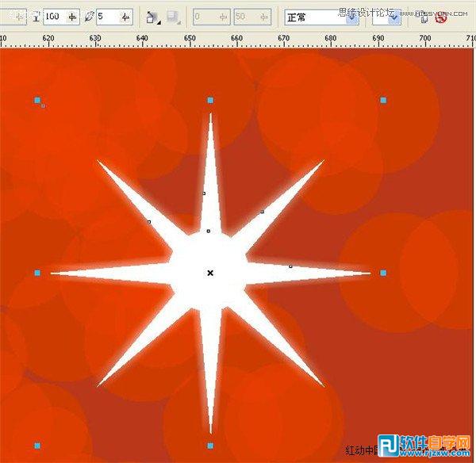This screenshot has width=476, height=463.
Task: Adjust the shadow opacity spinner arrows
Action: pos(72,17)
